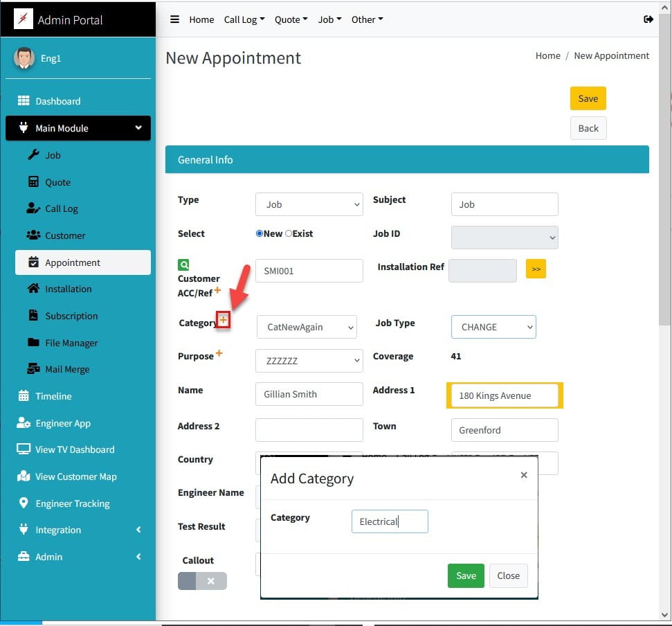Viewport: 672px width, 626px height.
Task: Toggle the Callout switch
Action: [202, 581]
